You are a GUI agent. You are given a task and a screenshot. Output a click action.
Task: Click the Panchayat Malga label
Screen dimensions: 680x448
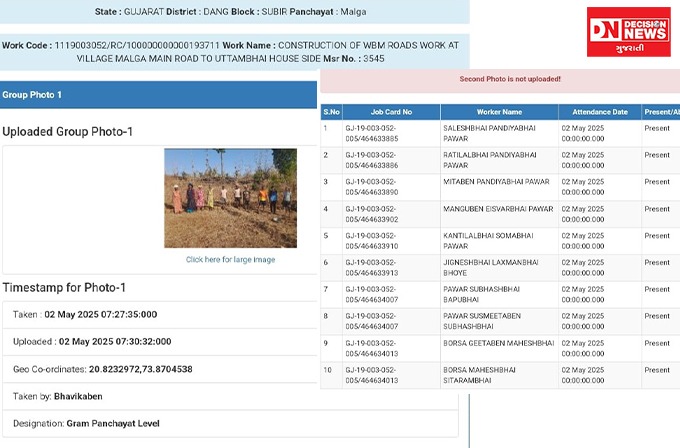point(328,12)
